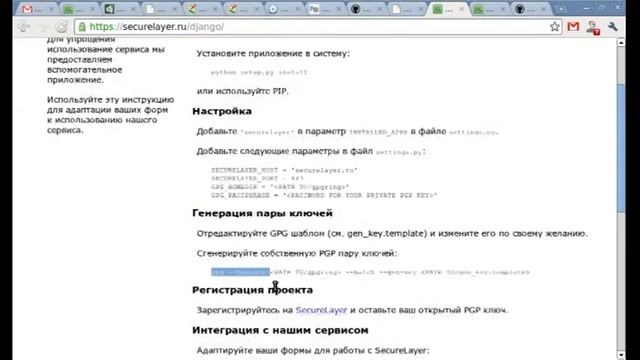Click the scrollbar up arrow
Viewport: 640px width, 360px height.
point(621,43)
